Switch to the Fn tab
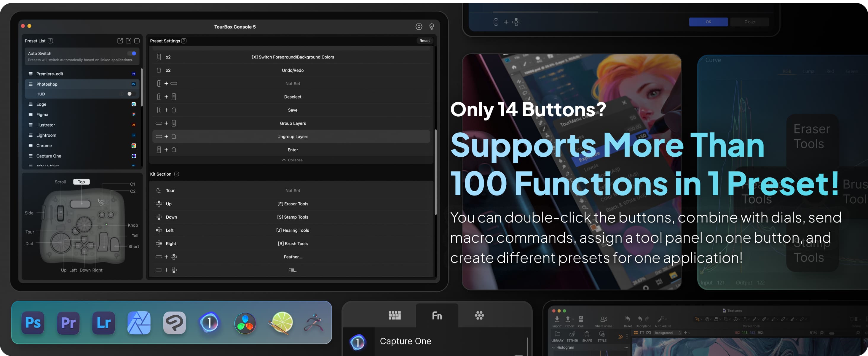Screen dimensions: 868x356 [437, 316]
